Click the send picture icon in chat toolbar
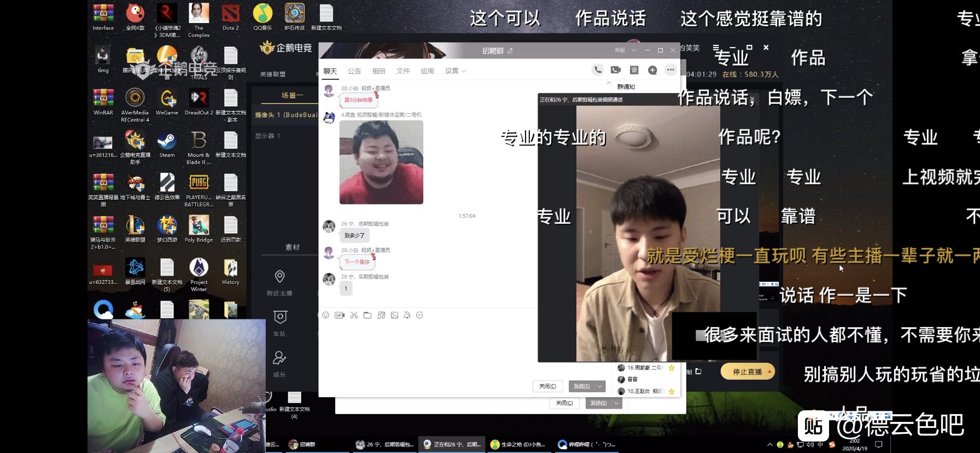The height and width of the screenshot is (453, 980). click(x=394, y=315)
